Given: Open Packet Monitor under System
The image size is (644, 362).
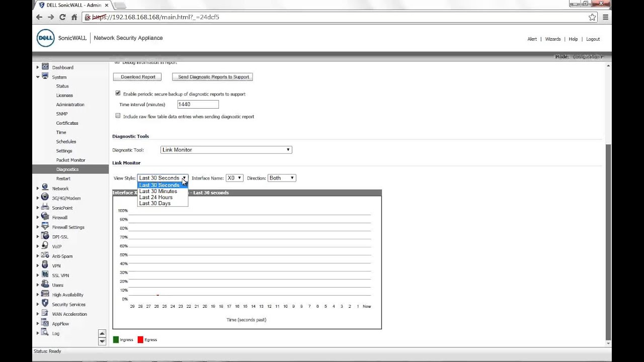Looking at the screenshot, I should 70,160.
